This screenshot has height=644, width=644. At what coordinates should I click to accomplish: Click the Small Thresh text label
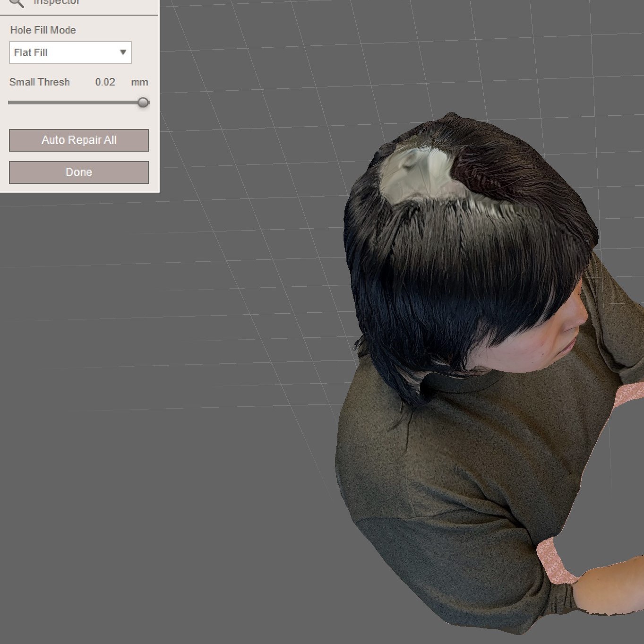click(39, 81)
